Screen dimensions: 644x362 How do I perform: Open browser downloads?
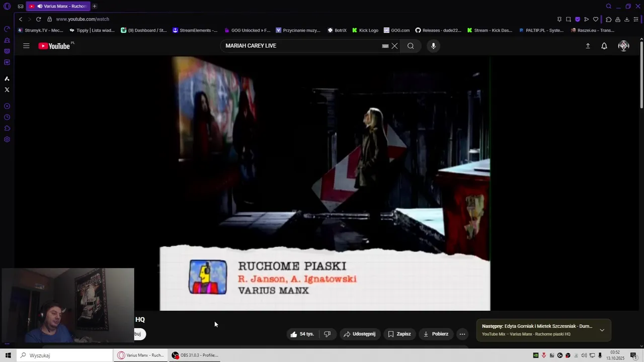[627, 19]
